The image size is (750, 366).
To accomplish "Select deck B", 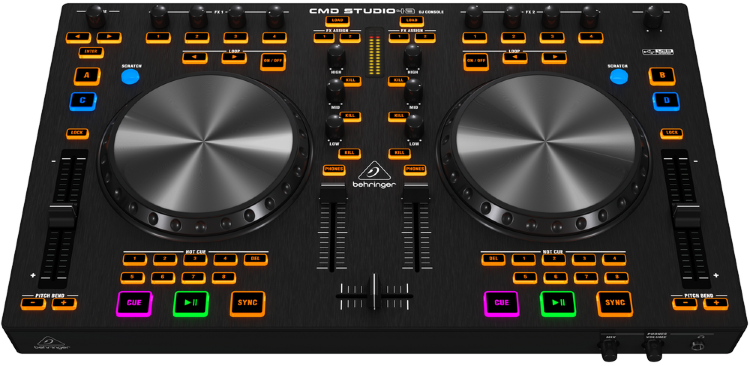I will point(662,76).
